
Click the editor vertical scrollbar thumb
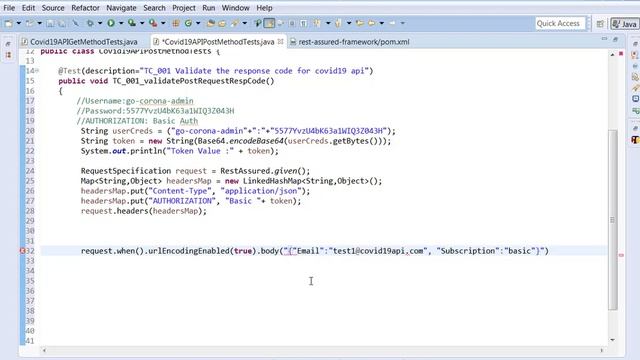pyautogui.click(x=613, y=220)
